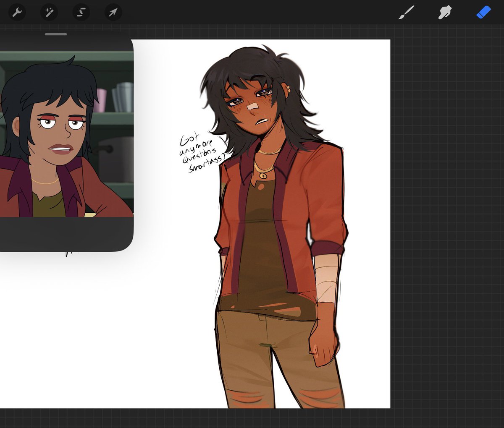Click the reference image of the character
This screenshot has height=428, width=504.
pyautogui.click(x=67, y=134)
